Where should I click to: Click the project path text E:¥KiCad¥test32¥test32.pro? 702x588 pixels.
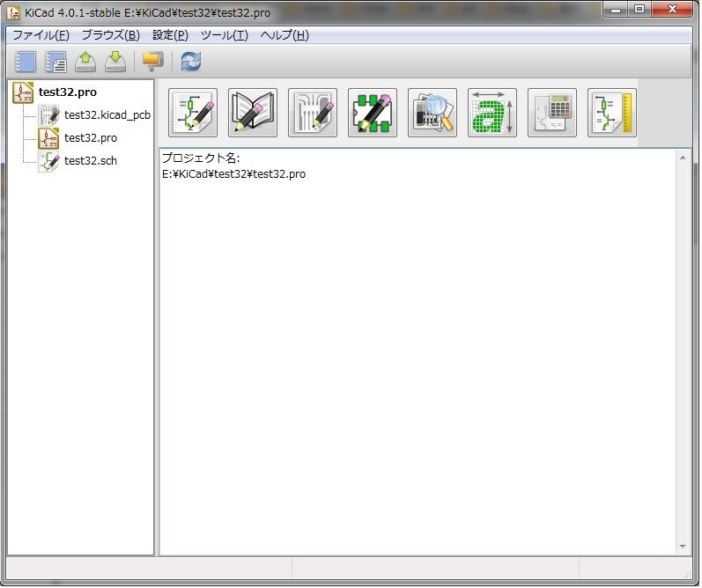tap(233, 174)
